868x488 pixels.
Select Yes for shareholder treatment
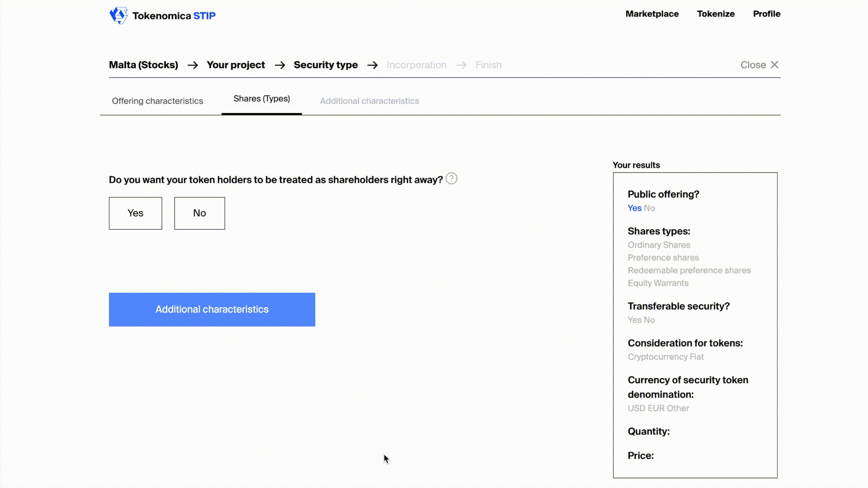pyautogui.click(x=135, y=213)
